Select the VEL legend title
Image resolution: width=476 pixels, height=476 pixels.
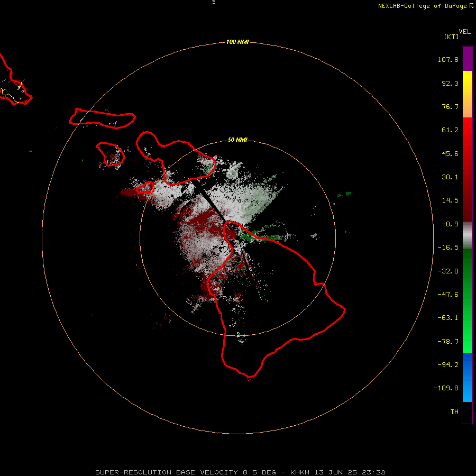464,32
